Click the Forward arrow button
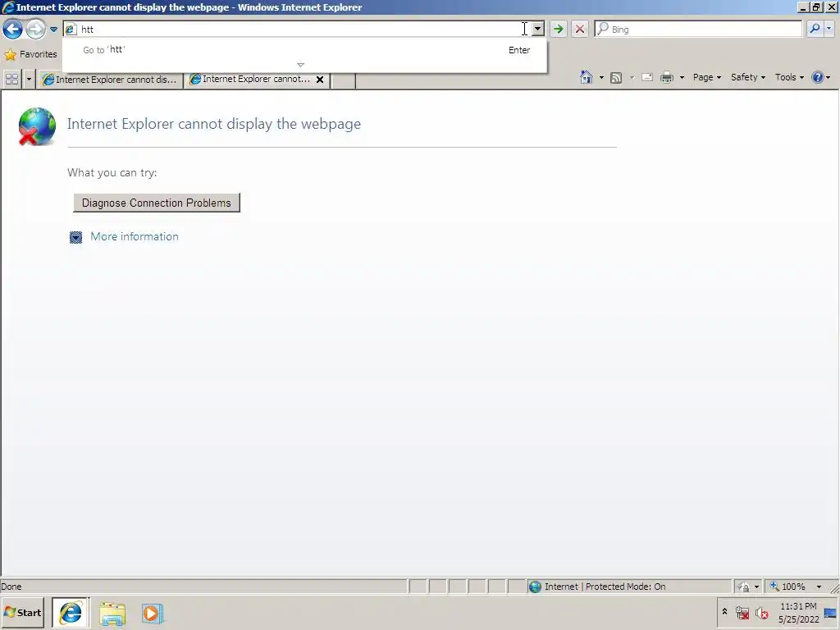 pos(35,29)
